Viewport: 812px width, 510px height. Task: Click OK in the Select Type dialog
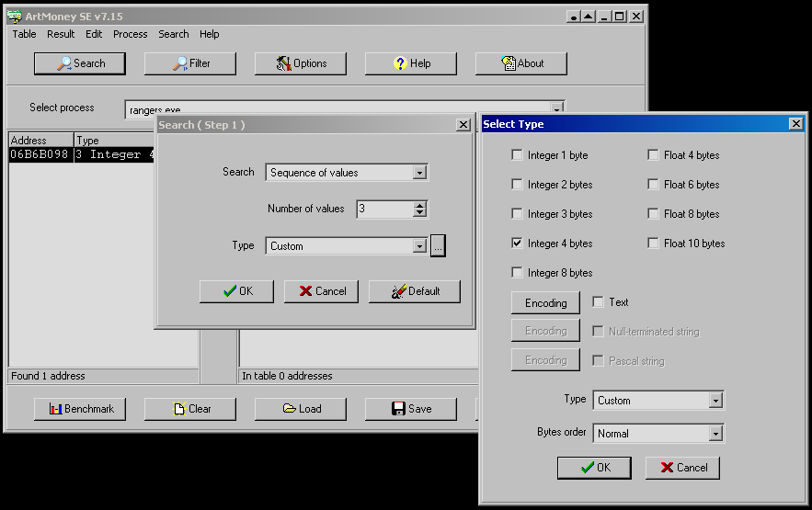click(x=594, y=468)
